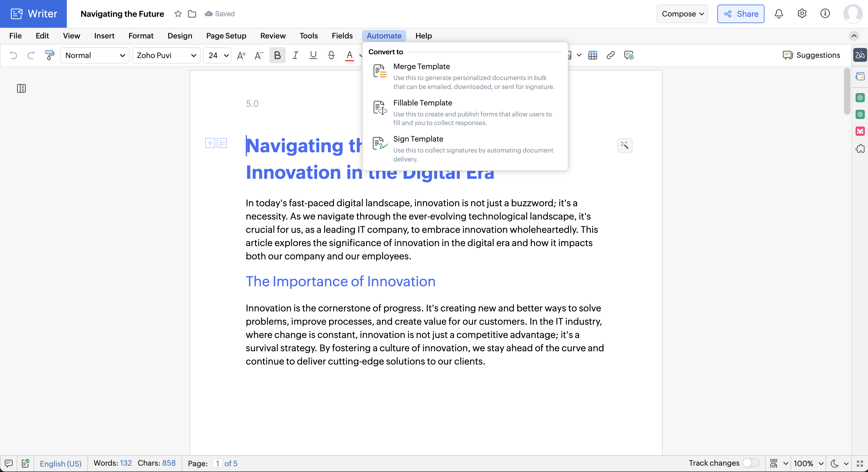
Task: Open the Zoho Puvi font dropdown
Action: (166, 55)
